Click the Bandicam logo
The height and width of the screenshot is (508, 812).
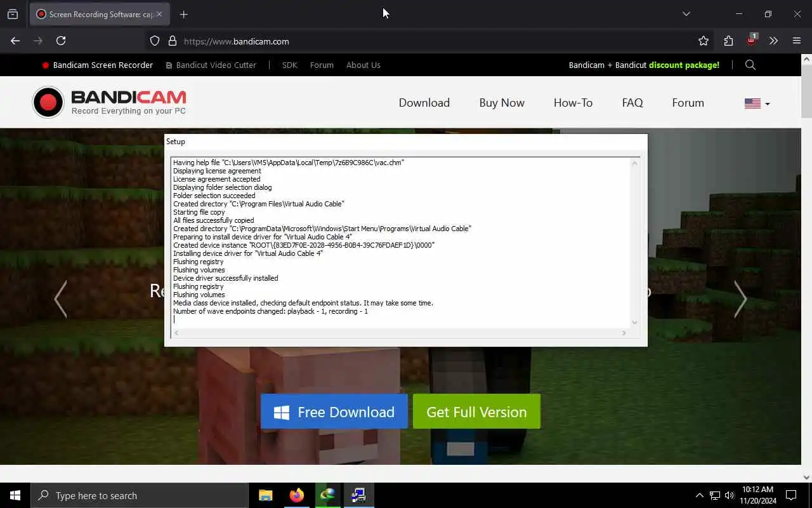click(x=109, y=102)
